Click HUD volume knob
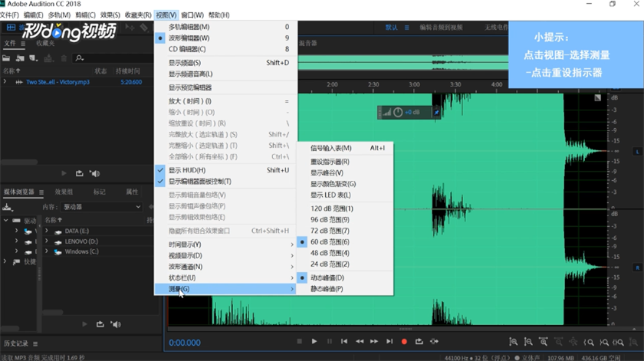 pyautogui.click(x=398, y=112)
